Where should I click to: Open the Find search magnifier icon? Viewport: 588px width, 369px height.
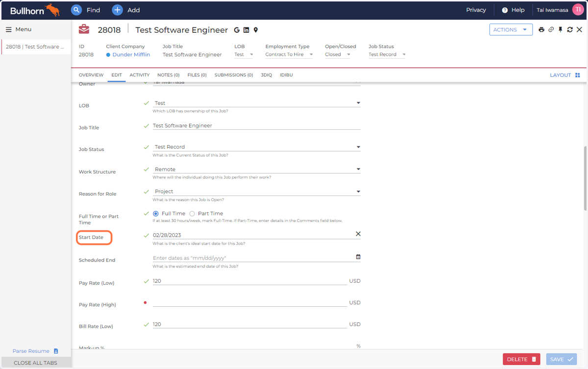[x=76, y=10]
